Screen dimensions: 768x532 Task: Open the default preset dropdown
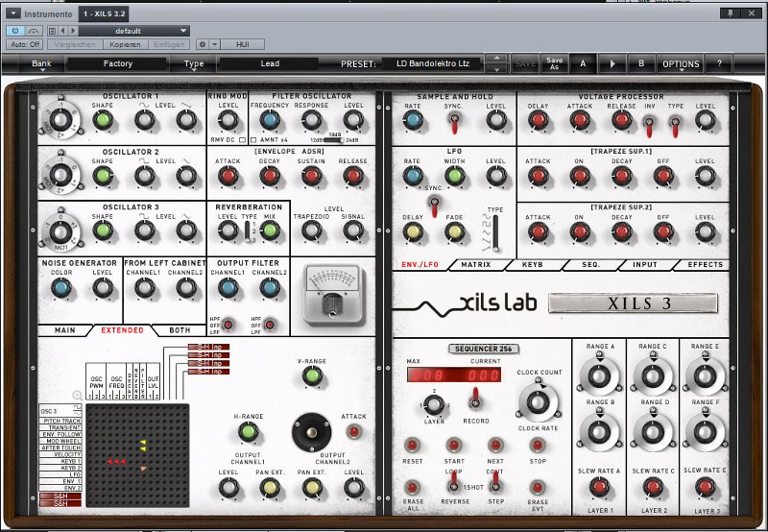pyautogui.click(x=134, y=31)
